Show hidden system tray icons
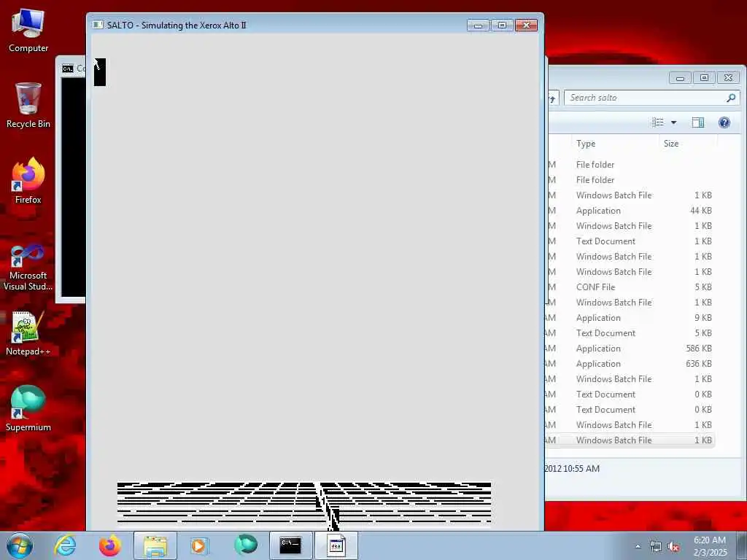The height and width of the screenshot is (560, 747). 638,547
